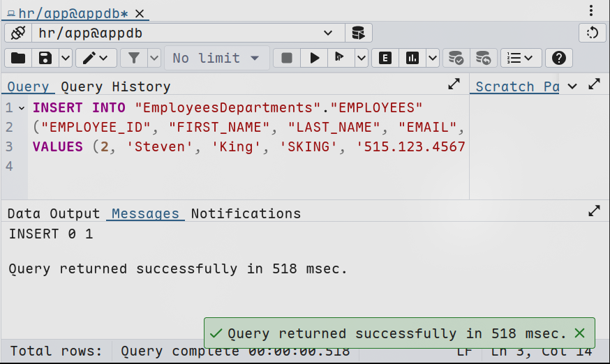The height and width of the screenshot is (364, 610).
Task: Click the Rollback transaction icon
Action: 483,58
